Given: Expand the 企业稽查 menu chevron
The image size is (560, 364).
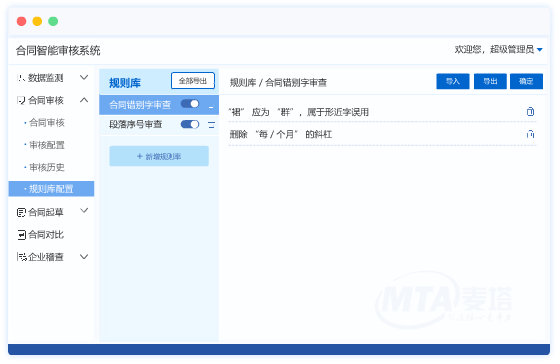Looking at the screenshot, I should point(84,257).
